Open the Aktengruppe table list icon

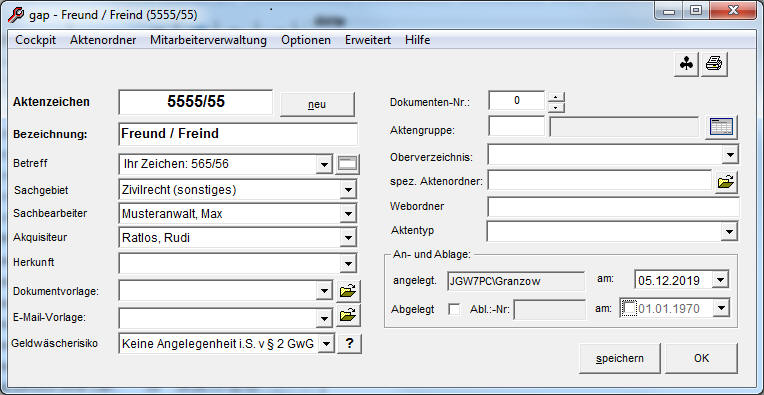pos(722,127)
